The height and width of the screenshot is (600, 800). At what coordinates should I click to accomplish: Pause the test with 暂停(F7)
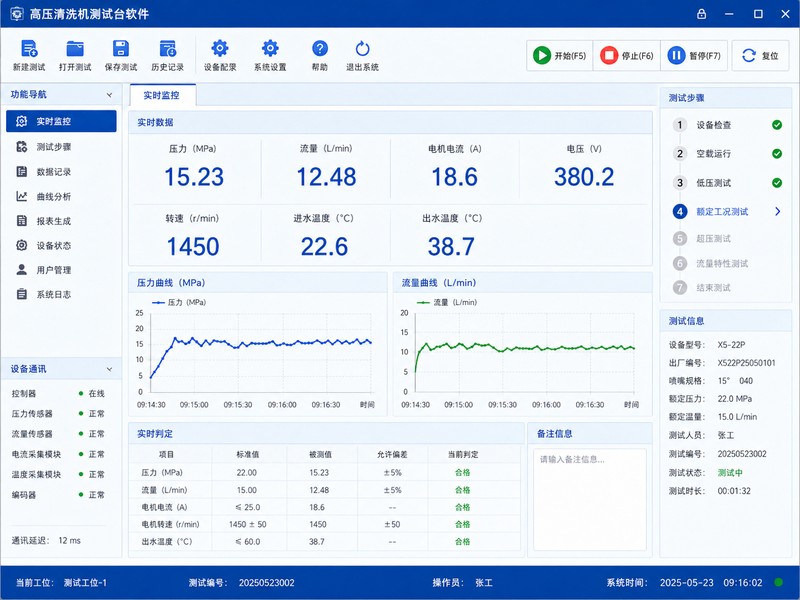click(694, 55)
